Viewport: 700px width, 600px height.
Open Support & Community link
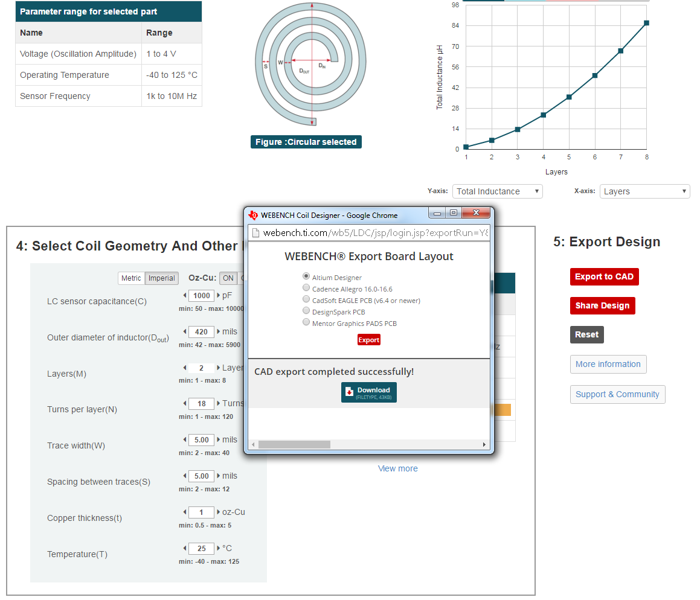617,394
